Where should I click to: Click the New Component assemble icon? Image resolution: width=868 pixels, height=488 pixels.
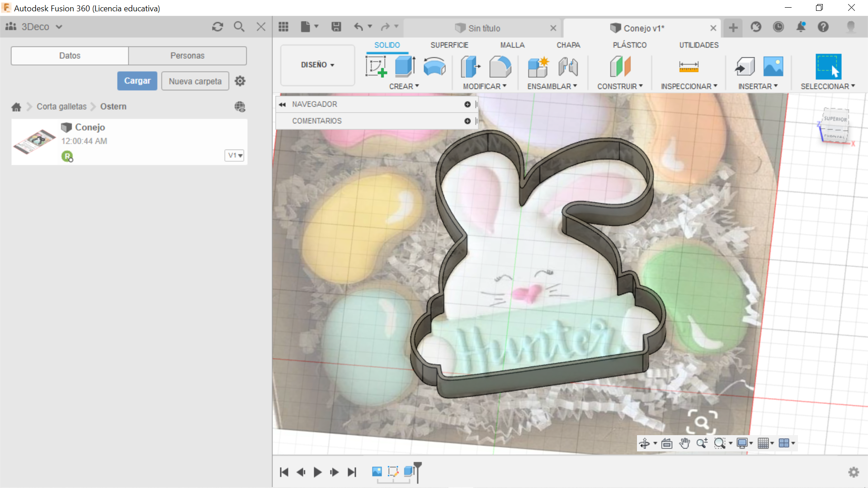tap(538, 67)
